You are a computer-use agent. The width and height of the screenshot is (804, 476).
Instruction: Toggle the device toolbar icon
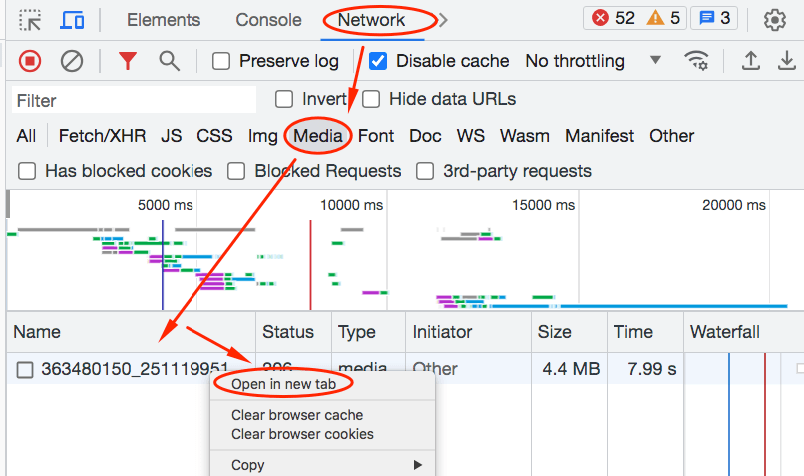[x=72, y=20]
